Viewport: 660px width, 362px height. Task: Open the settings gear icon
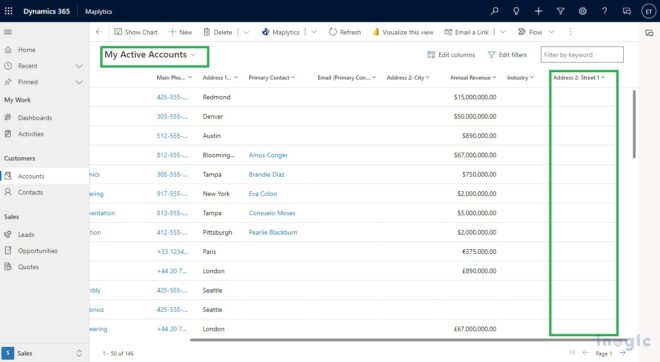[x=583, y=11]
